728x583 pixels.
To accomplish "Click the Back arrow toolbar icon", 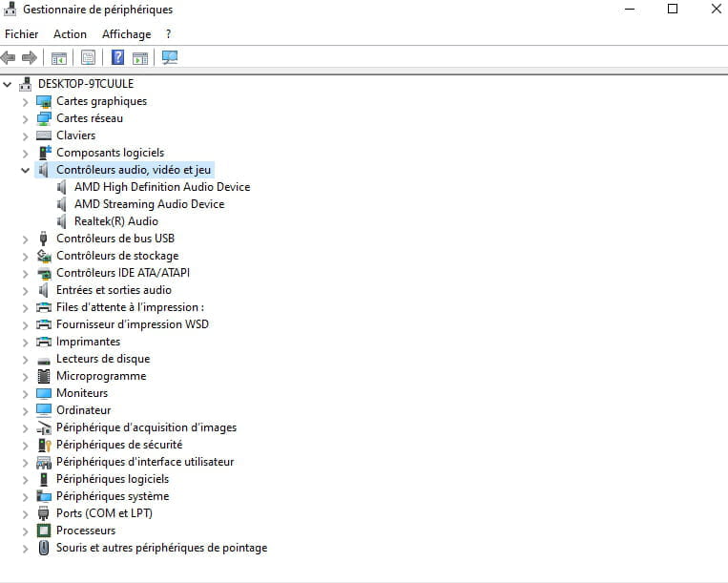I will click(x=9, y=57).
